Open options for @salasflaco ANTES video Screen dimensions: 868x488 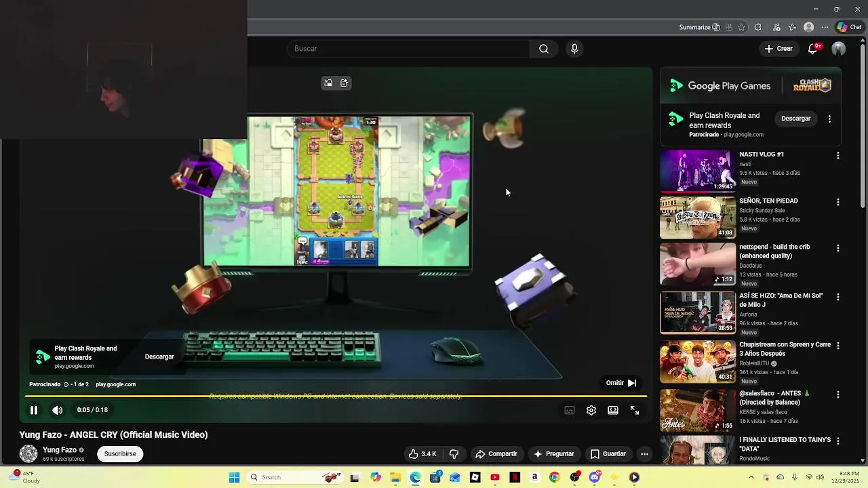point(838,394)
